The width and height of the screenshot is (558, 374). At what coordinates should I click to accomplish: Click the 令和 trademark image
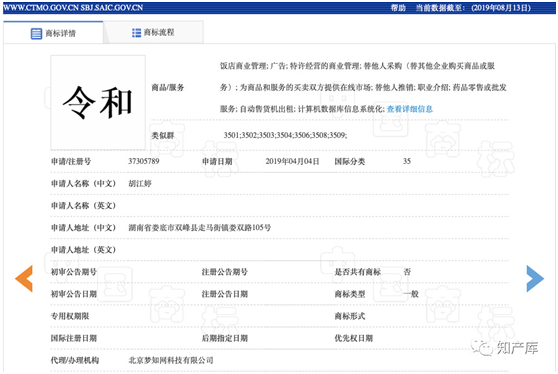click(98, 102)
